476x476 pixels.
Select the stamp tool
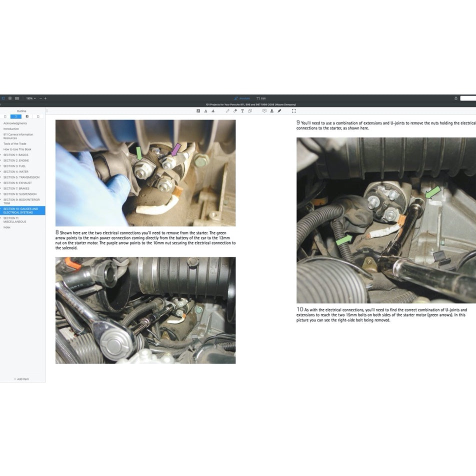pos(271,111)
